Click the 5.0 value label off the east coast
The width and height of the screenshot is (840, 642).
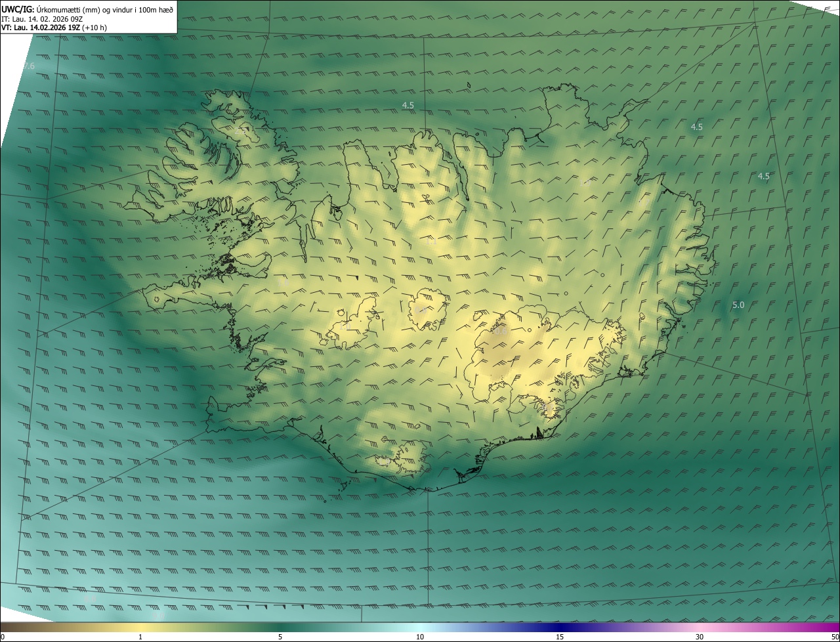[x=738, y=305]
